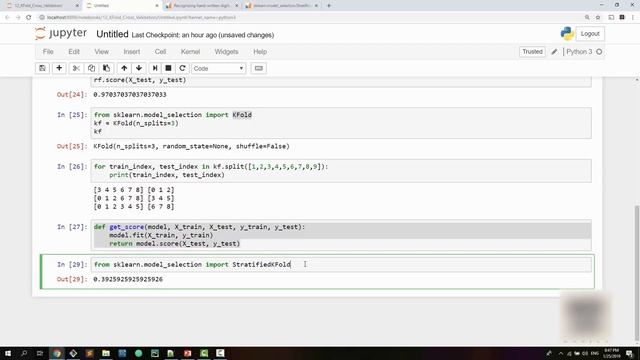Viewport: 640px width, 360px height.
Task: Open a new browser tab with the plus icon
Action: pos(329,6)
